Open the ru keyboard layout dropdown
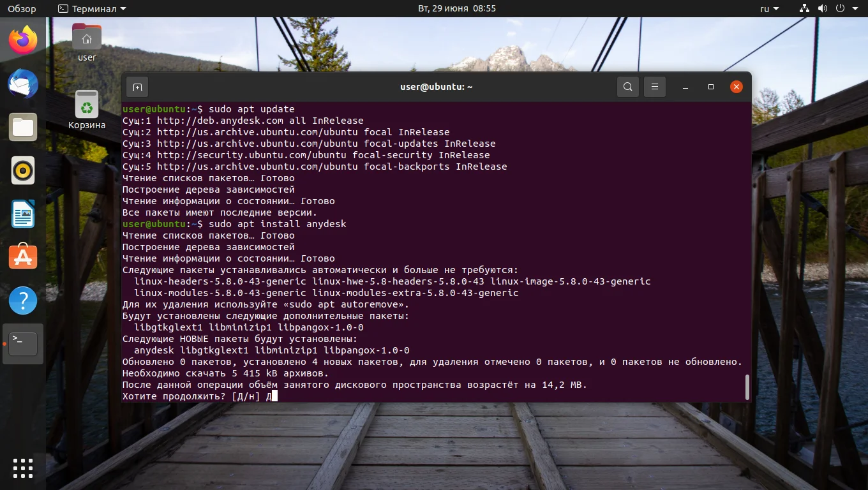The image size is (868, 490). [x=770, y=9]
